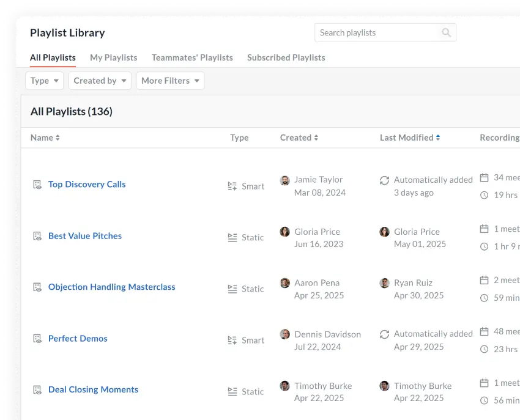Click Gloria Price's avatar in Created column
Screen dimensions: 520x420
pos(284,232)
